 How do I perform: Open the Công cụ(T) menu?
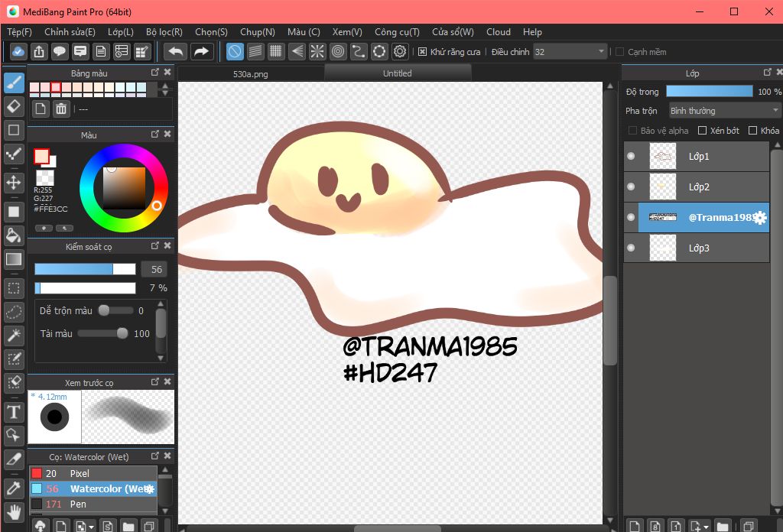pyautogui.click(x=397, y=32)
